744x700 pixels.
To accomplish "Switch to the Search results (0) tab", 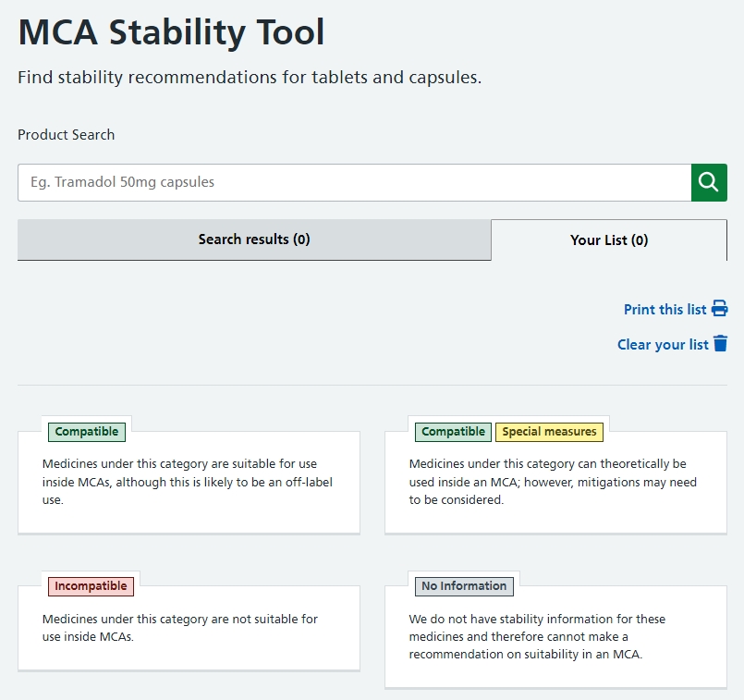I will point(254,239).
